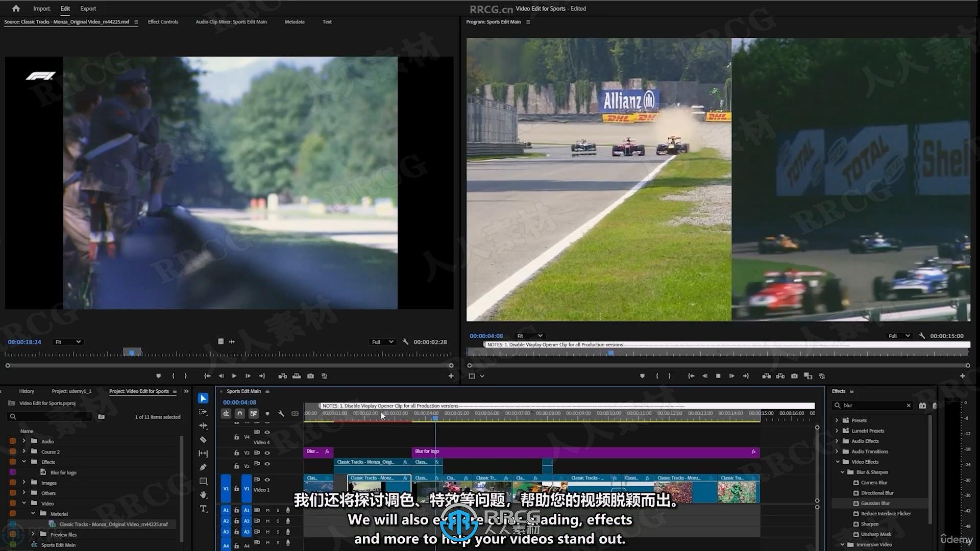Viewport: 980px width, 551px height.
Task: Switch to the Import workspace tab
Action: click(x=41, y=9)
